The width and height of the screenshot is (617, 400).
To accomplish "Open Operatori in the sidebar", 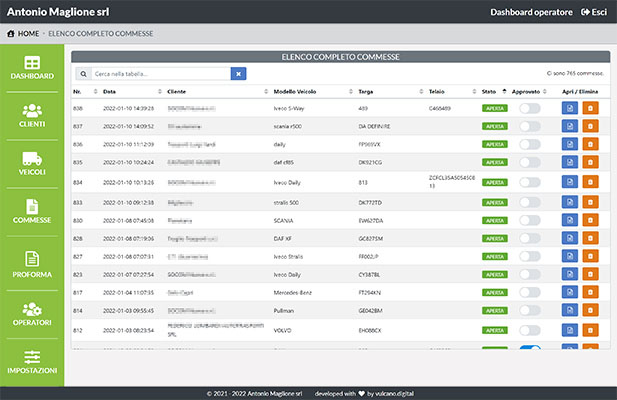I will click(x=32, y=314).
